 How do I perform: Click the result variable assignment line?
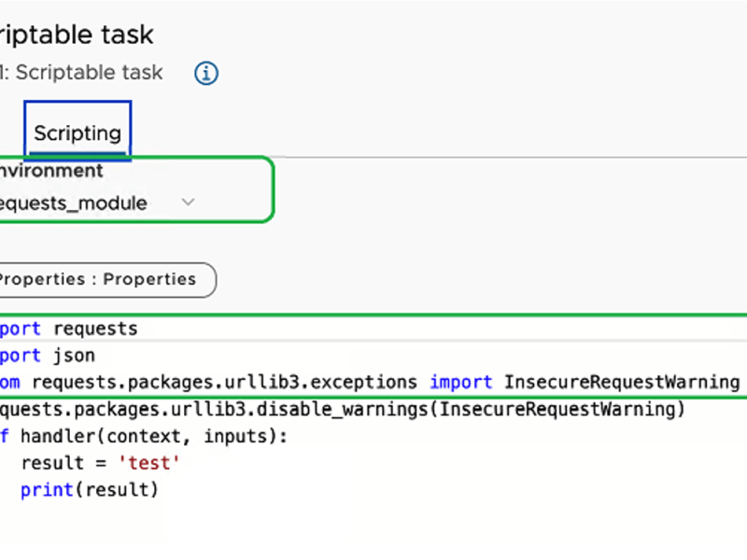pos(93,462)
